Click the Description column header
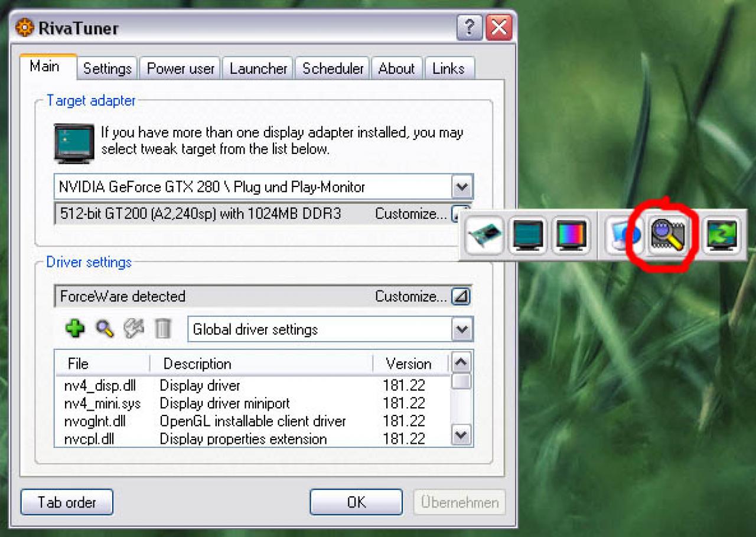Screen dimensions: 756x537 tap(262, 364)
